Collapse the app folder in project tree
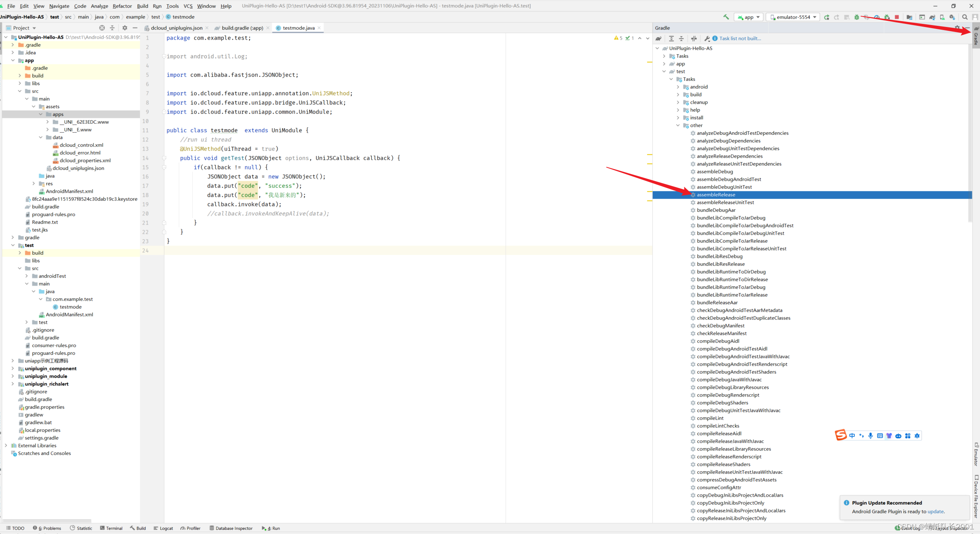This screenshot has width=980, height=534. (x=13, y=60)
